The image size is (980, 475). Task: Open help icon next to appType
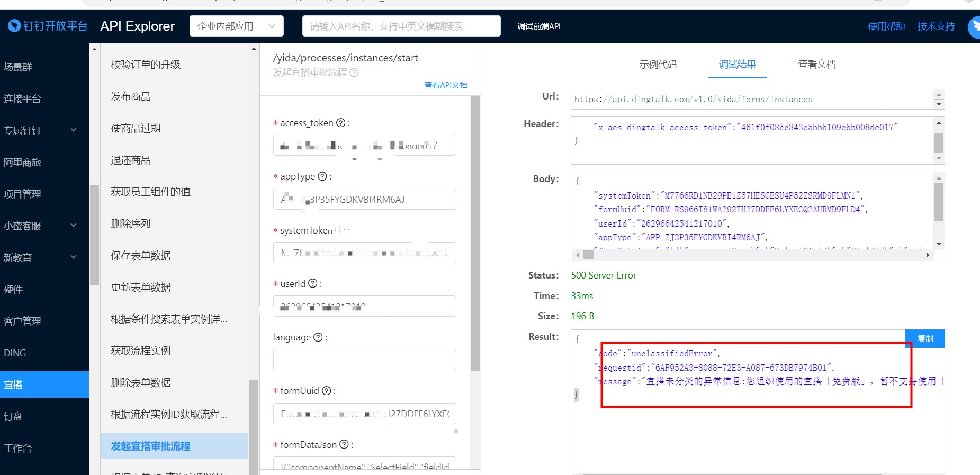point(322,176)
